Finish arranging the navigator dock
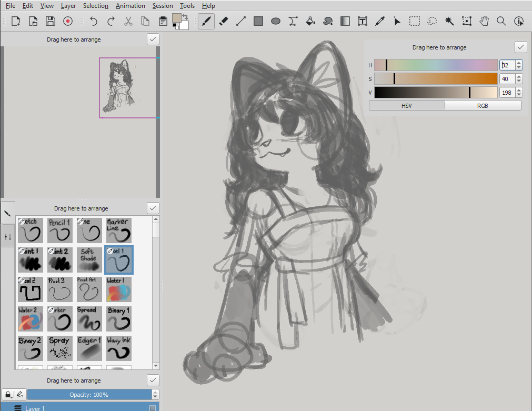This screenshot has width=532, height=411. click(x=153, y=39)
